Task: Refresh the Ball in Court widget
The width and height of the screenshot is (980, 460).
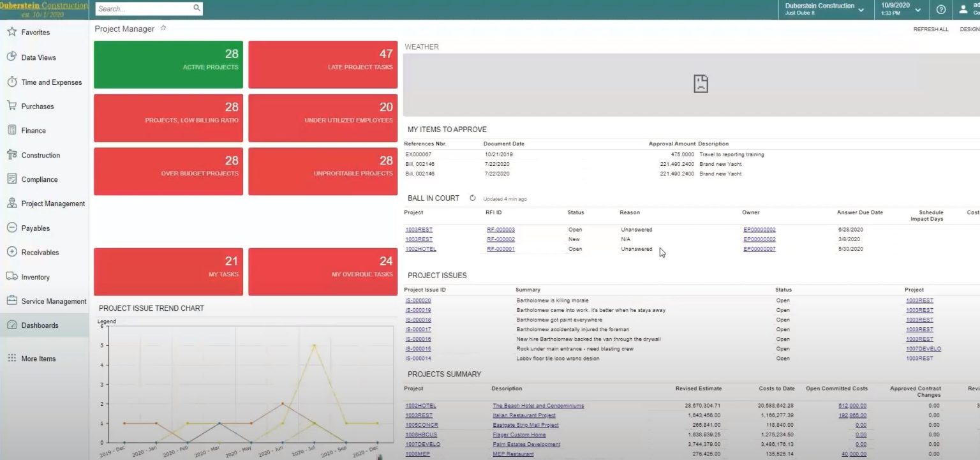Action: 473,198
